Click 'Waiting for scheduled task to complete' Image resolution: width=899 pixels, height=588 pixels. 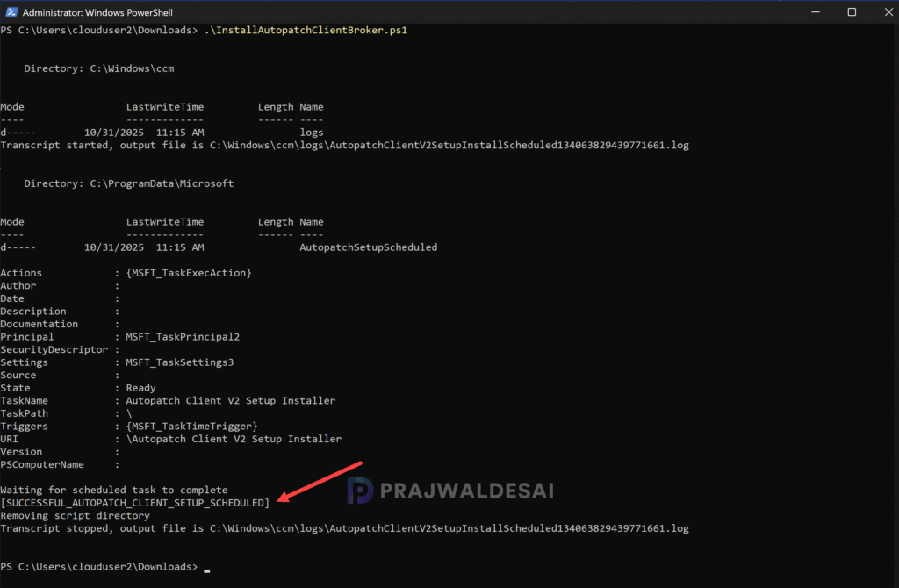coord(114,490)
